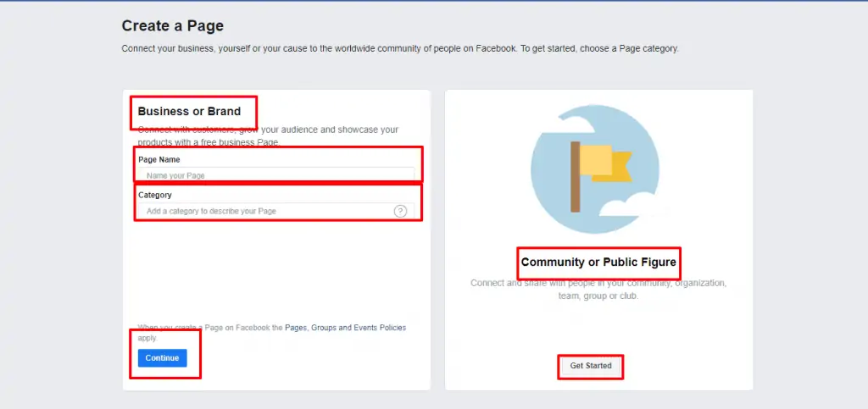Open the category help question-mark icon
Screen dimensions: 868x409
(x=400, y=211)
